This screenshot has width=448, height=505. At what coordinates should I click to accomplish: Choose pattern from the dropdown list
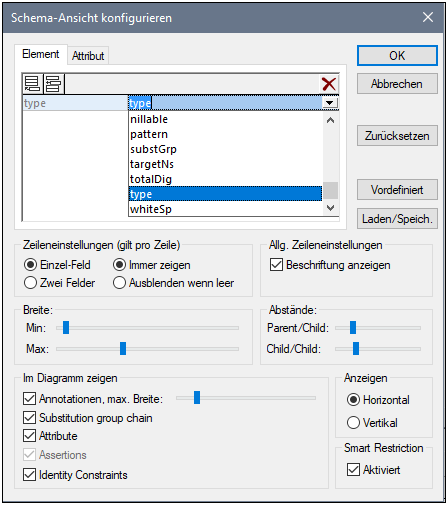225,134
